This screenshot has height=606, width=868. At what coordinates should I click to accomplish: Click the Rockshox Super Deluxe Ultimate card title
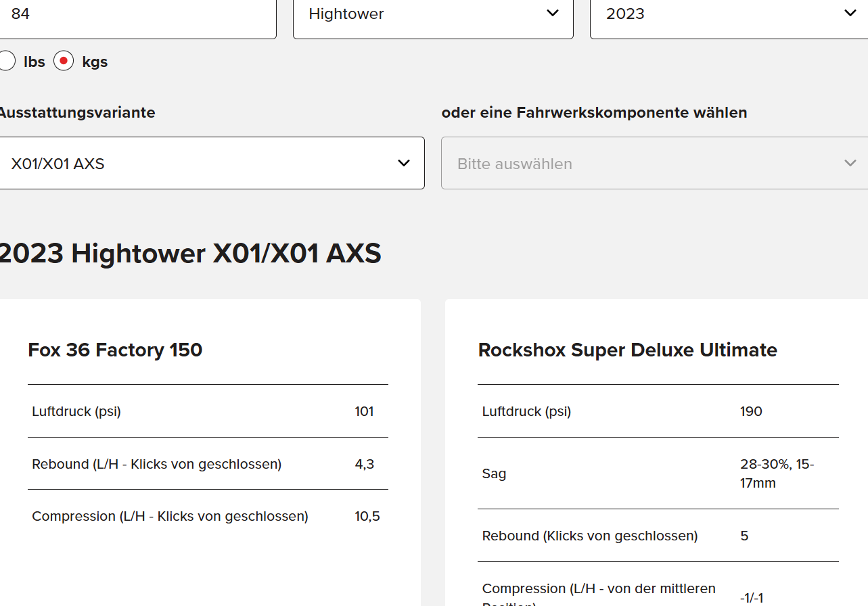click(x=627, y=350)
